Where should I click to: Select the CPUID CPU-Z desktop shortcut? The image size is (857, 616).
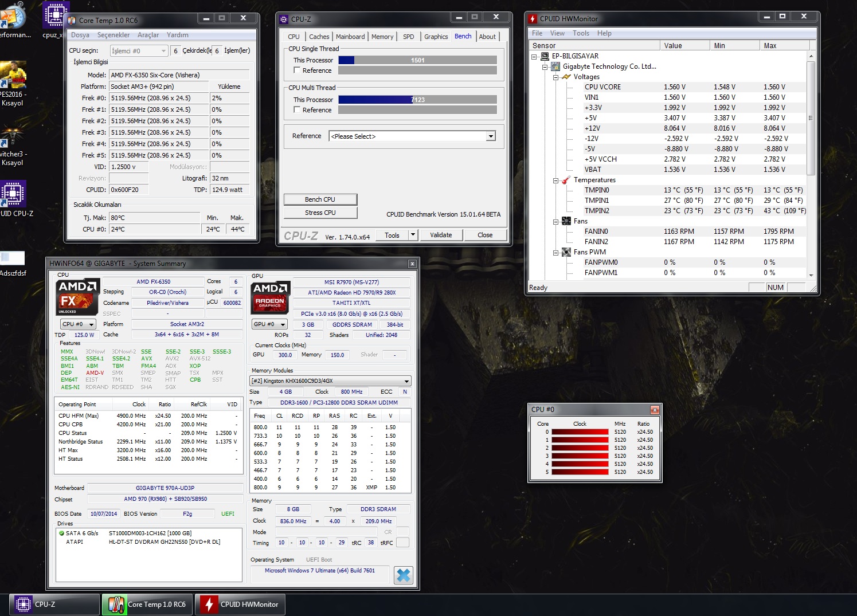pyautogui.click(x=14, y=198)
